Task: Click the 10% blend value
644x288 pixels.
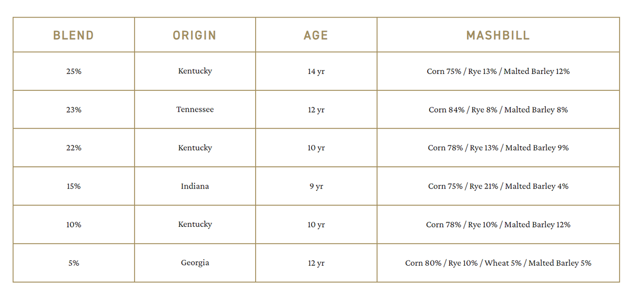Action: coord(74,224)
